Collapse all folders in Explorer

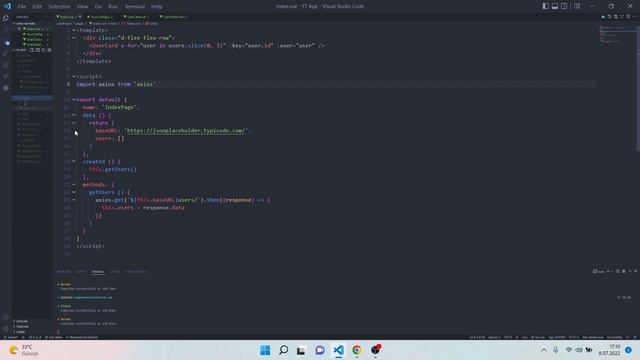pos(49,50)
